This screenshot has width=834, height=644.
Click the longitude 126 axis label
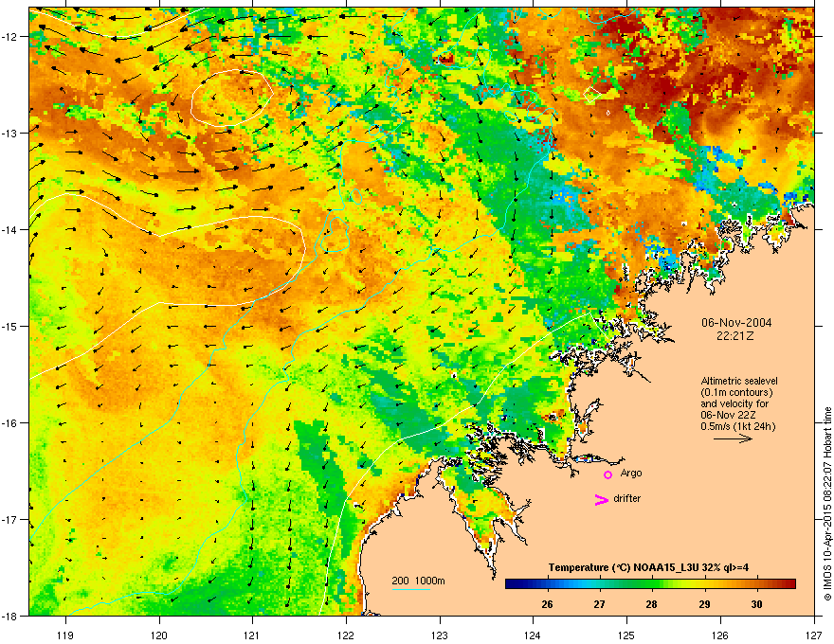pos(720,635)
